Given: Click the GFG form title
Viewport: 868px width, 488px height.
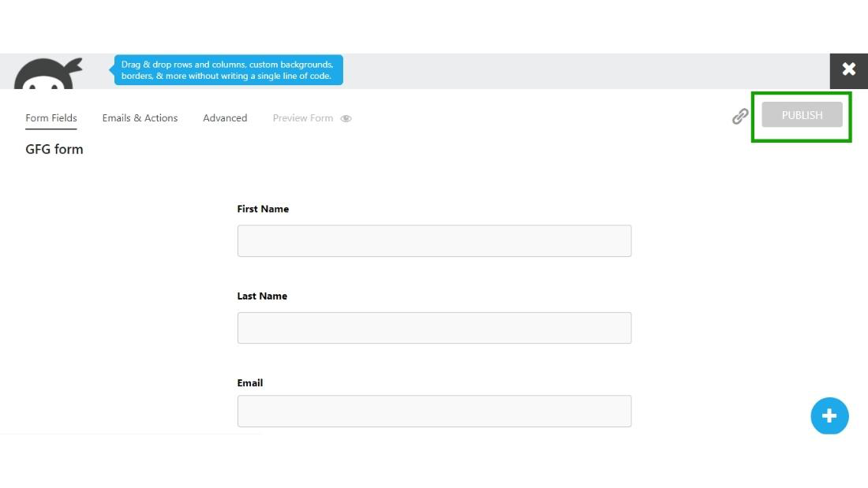Looking at the screenshot, I should (54, 149).
